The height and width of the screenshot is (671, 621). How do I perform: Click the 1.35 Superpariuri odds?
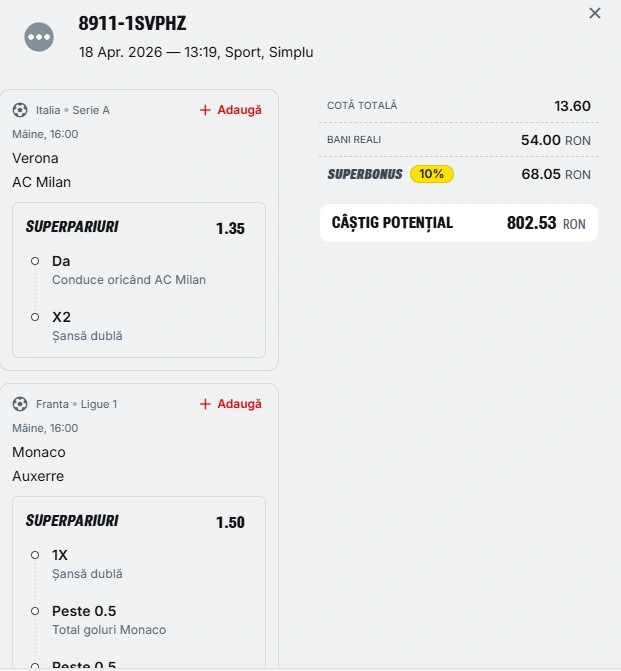coord(230,228)
